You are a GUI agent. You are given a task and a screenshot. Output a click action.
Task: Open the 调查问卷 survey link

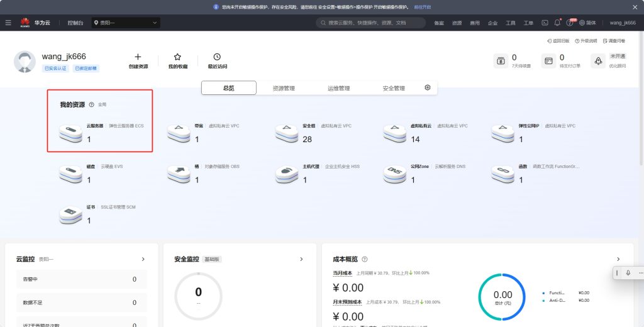614,41
